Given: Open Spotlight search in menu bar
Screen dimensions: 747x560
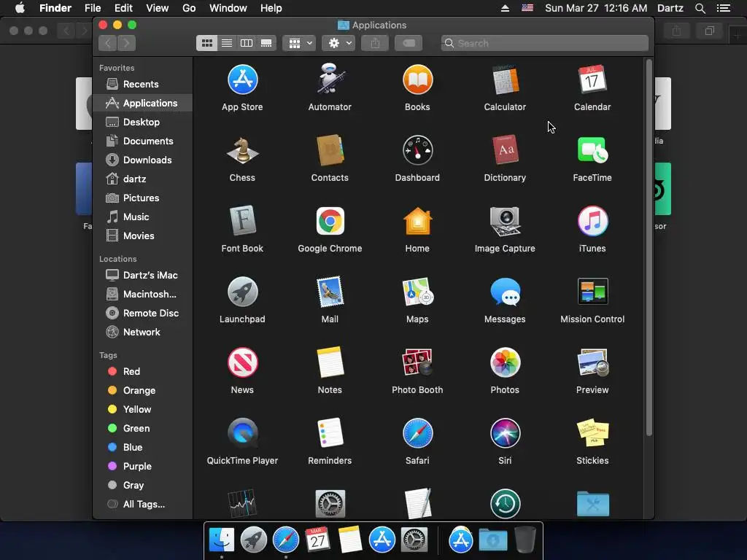Looking at the screenshot, I should 700,8.
